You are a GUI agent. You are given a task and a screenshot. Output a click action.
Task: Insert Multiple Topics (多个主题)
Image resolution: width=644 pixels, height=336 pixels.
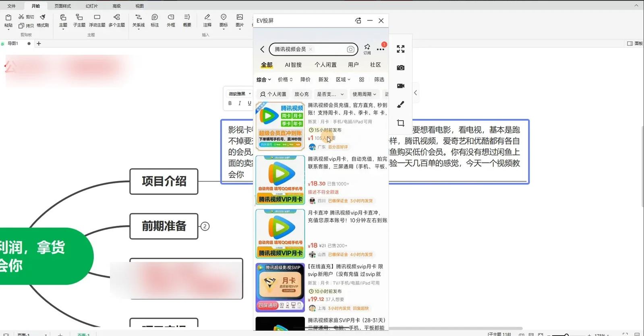(117, 21)
